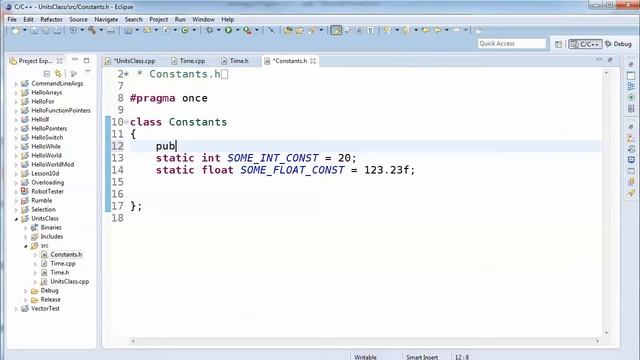640x360 pixels.
Task: Switch to the Time.cpp editor tab
Action: (189, 61)
